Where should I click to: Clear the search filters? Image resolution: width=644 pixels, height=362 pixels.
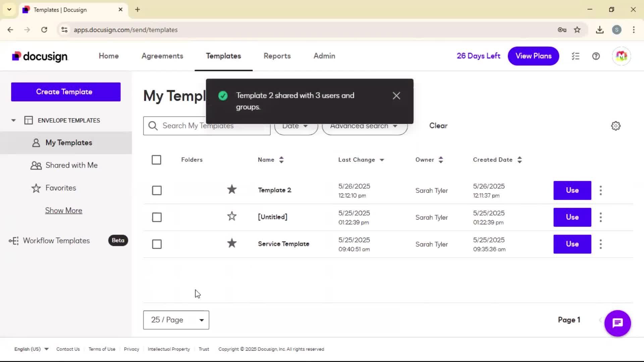(438, 126)
